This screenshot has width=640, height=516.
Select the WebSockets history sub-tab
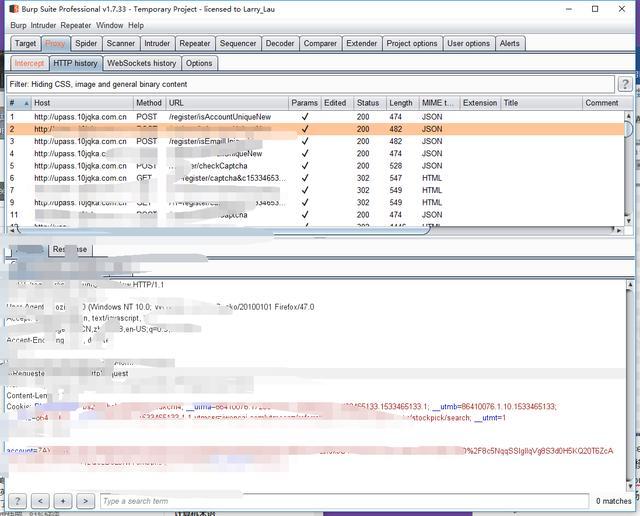point(142,63)
